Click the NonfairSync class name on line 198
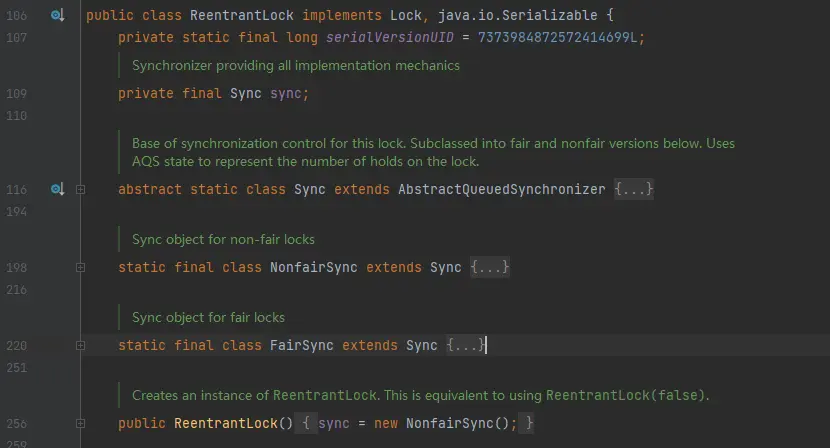The width and height of the screenshot is (830, 448). 313,267
